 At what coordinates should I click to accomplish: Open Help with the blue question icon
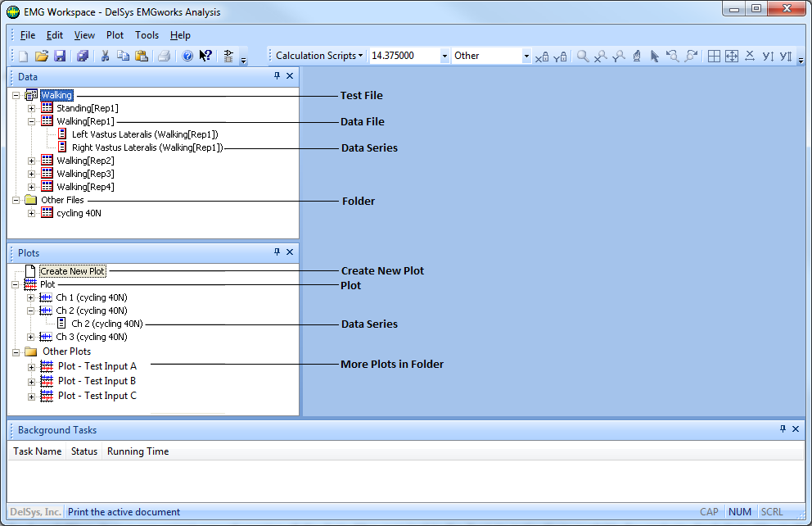pyautogui.click(x=187, y=56)
